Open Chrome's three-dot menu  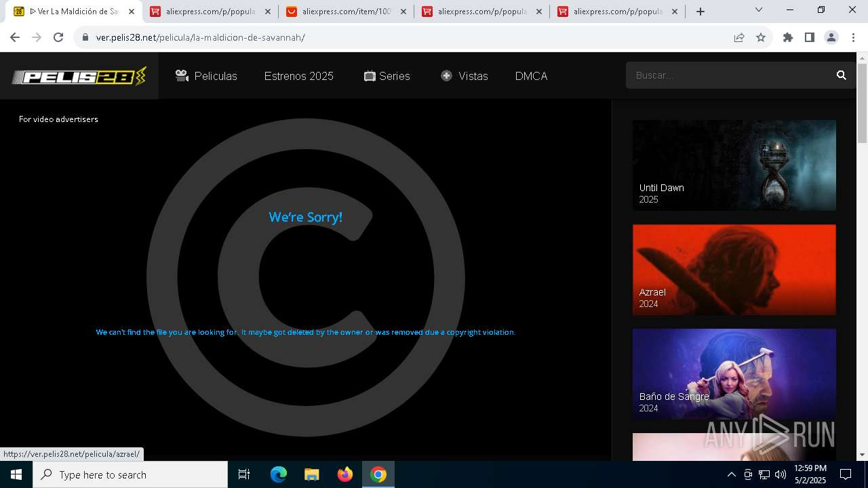click(853, 37)
